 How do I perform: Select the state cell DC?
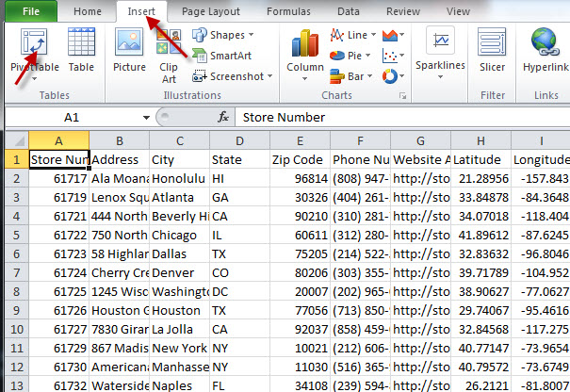(x=240, y=291)
